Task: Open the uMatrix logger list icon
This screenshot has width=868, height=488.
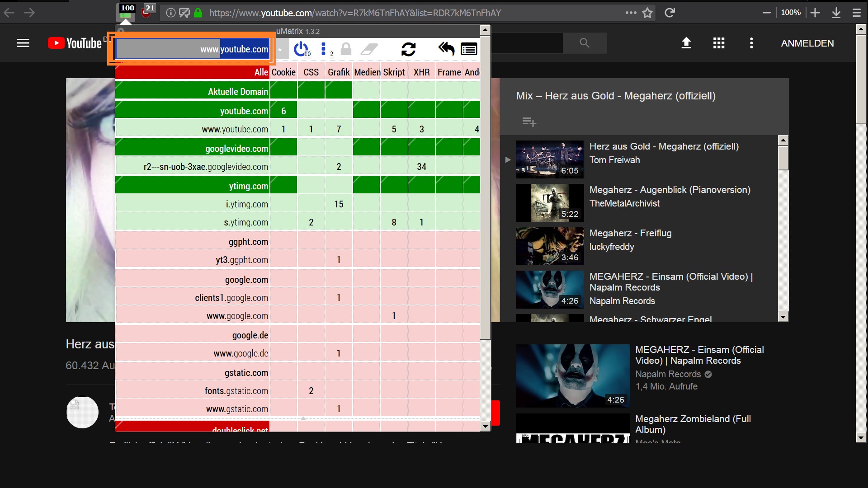Action: coord(469,49)
